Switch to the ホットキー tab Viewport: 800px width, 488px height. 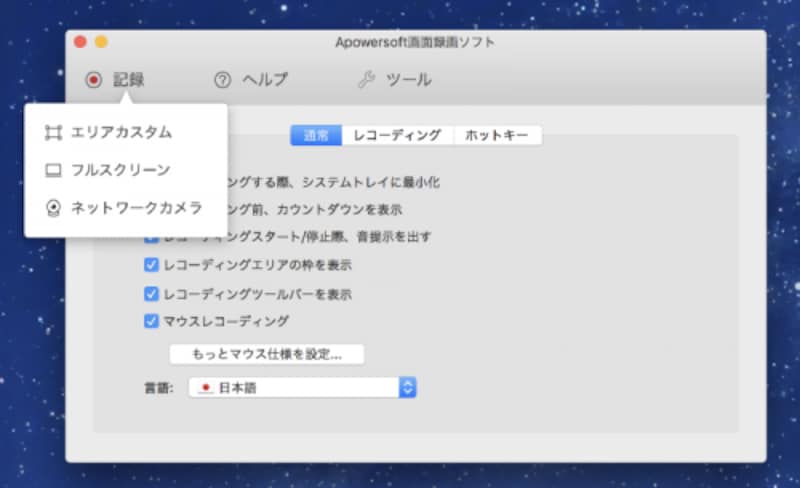[497, 135]
